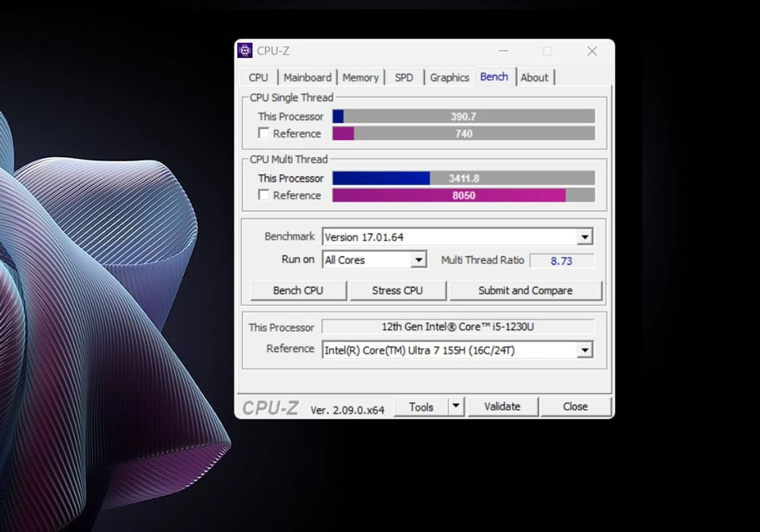Click the multi thread 3411.8 score bar
Image resolution: width=760 pixels, height=532 pixels.
(x=464, y=178)
